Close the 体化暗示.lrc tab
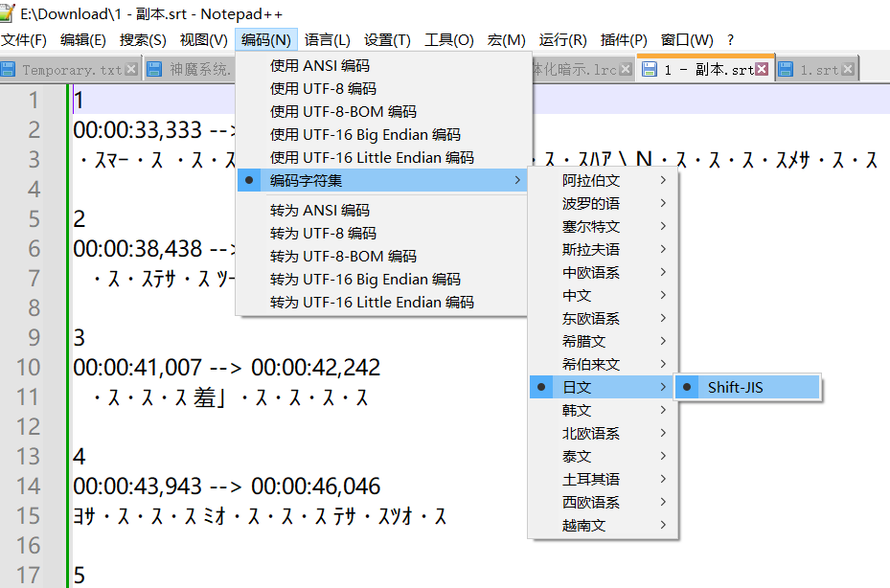This screenshot has width=890, height=588. coord(627,70)
